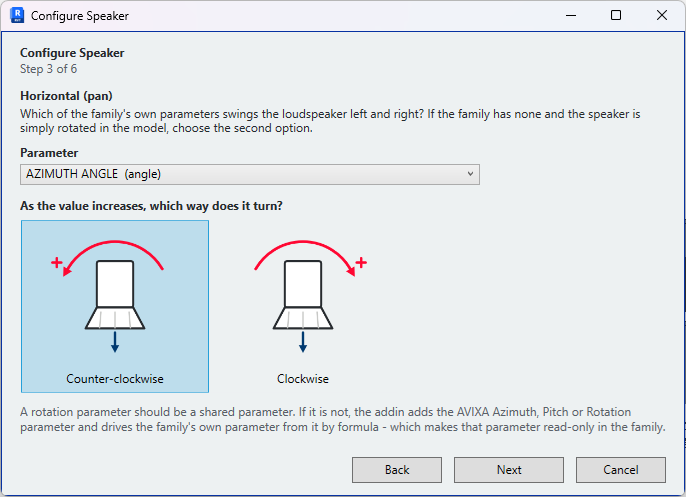This screenshot has width=686, height=497.
Task: Choose the Clockwise rotation option
Action: [x=303, y=306]
